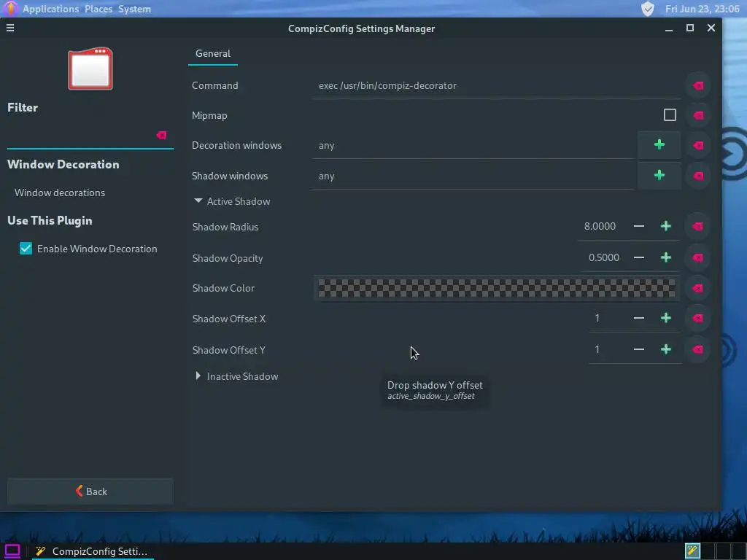This screenshot has height=560, width=747.
Task: Decrease Shadow Radius with the minus icon
Action: pyautogui.click(x=639, y=226)
